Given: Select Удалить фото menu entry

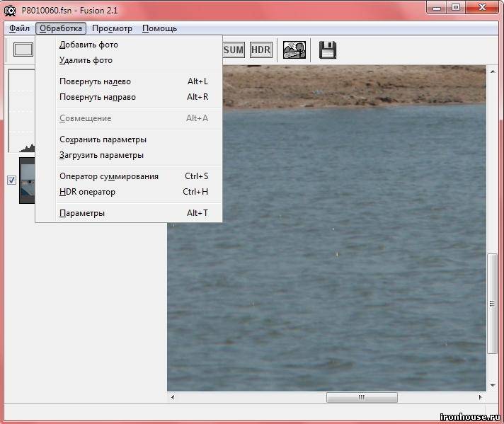Looking at the screenshot, I should point(86,60).
